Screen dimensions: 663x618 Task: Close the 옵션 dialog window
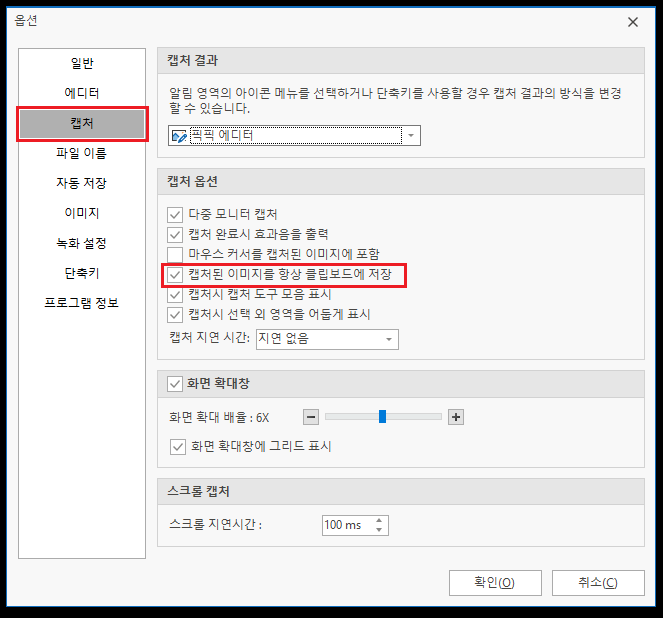(x=633, y=22)
